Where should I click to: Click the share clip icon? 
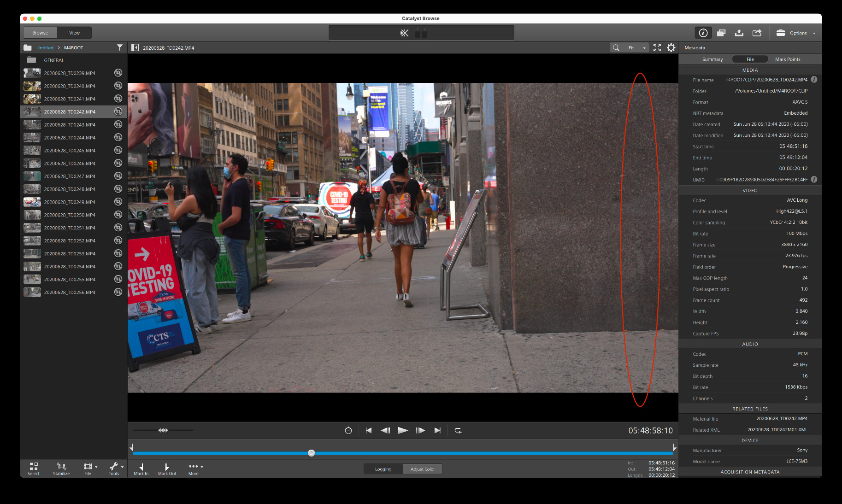click(757, 33)
